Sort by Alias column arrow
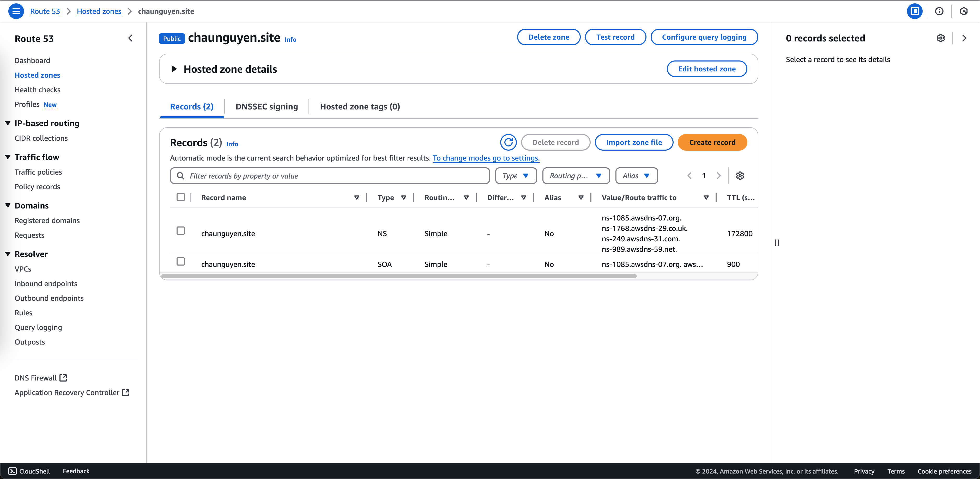The image size is (980, 479). coord(581,197)
